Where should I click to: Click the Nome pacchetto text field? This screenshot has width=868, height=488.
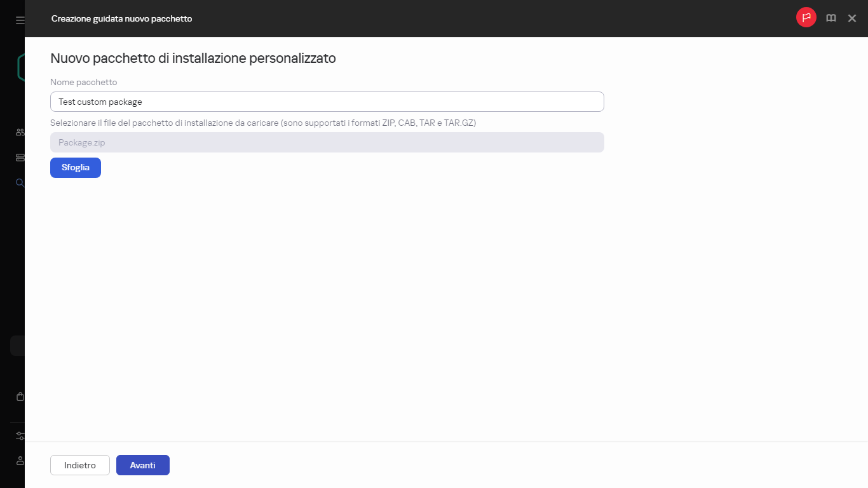point(327,102)
